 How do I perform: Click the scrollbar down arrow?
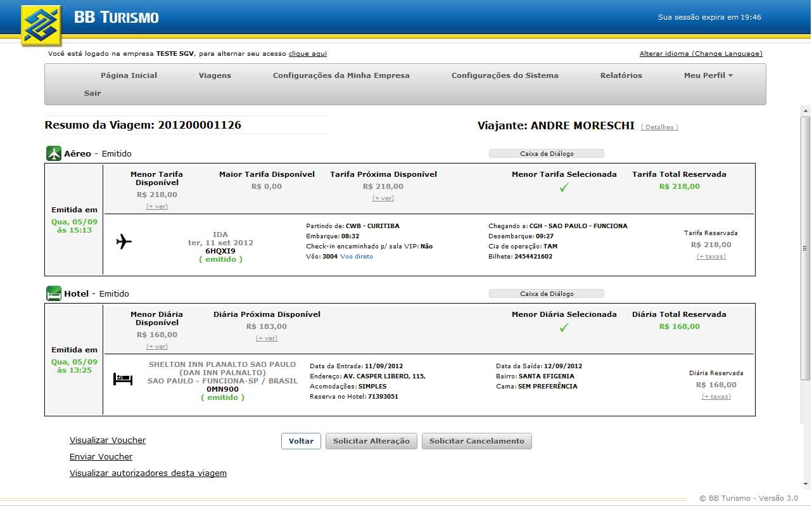[806, 485]
